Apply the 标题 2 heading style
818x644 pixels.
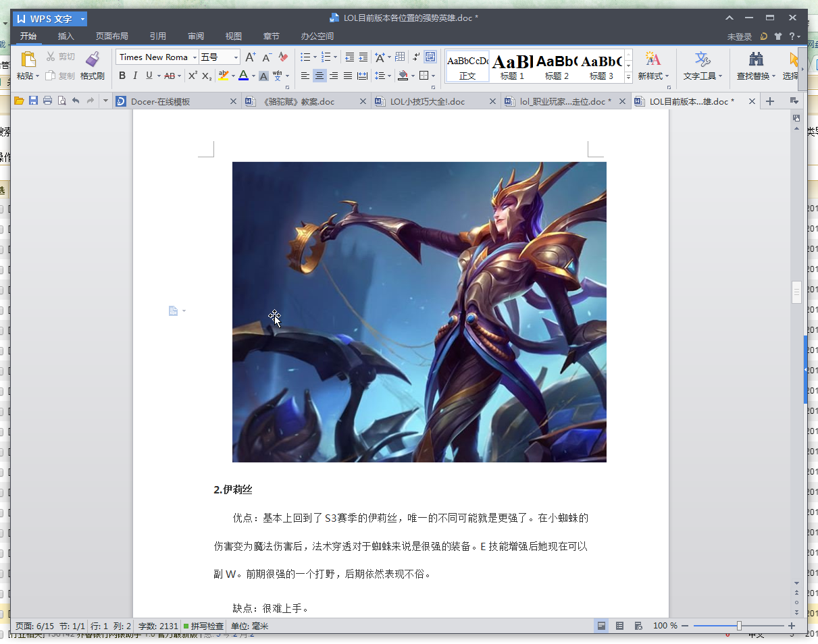pyautogui.click(x=557, y=66)
